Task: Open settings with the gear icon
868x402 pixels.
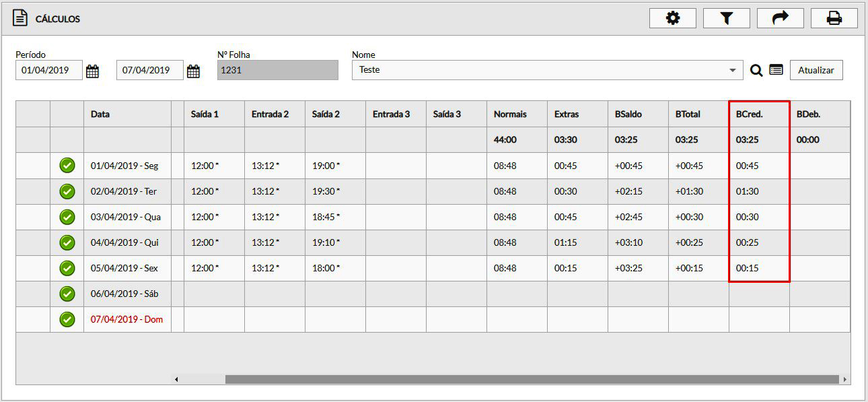Action: pyautogui.click(x=672, y=19)
